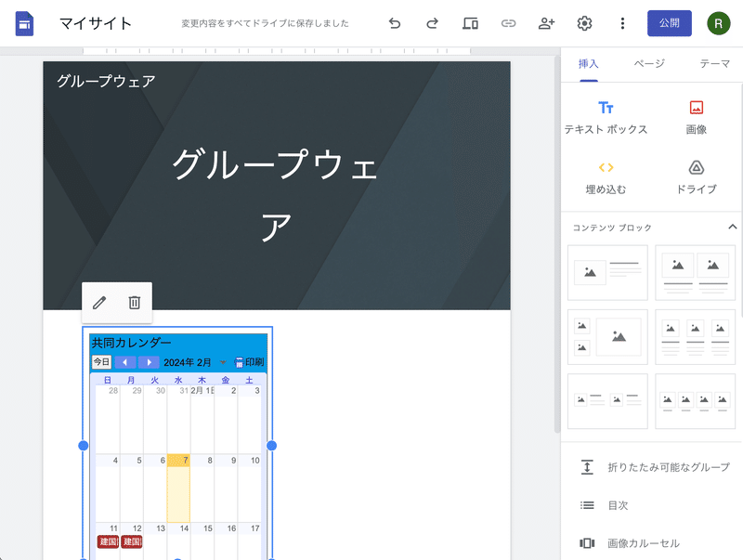Click the グループウェア site name in the header
This screenshot has width=743, height=560.
click(x=106, y=81)
